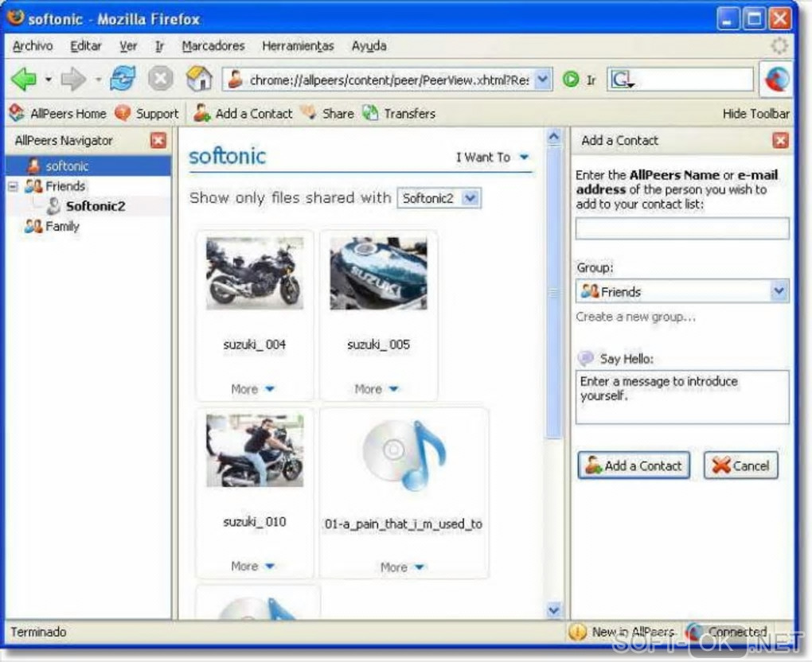Open the Ver menu
Screen dimensions: 812x662
click(128, 46)
